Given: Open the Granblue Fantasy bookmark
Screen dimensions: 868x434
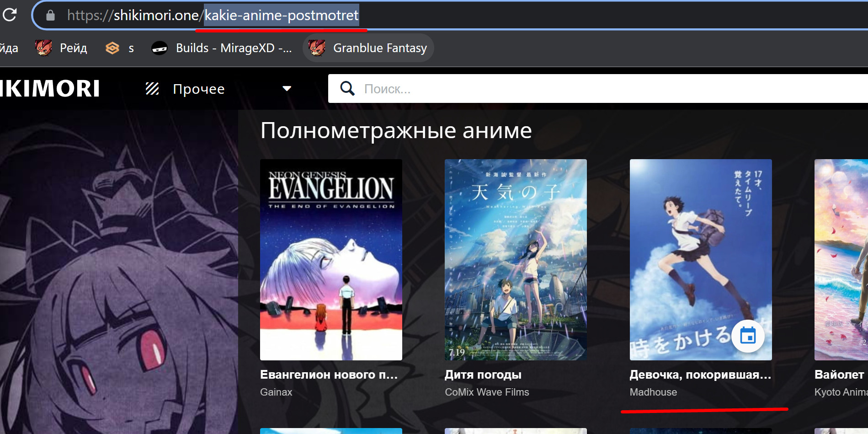Looking at the screenshot, I should [x=368, y=48].
